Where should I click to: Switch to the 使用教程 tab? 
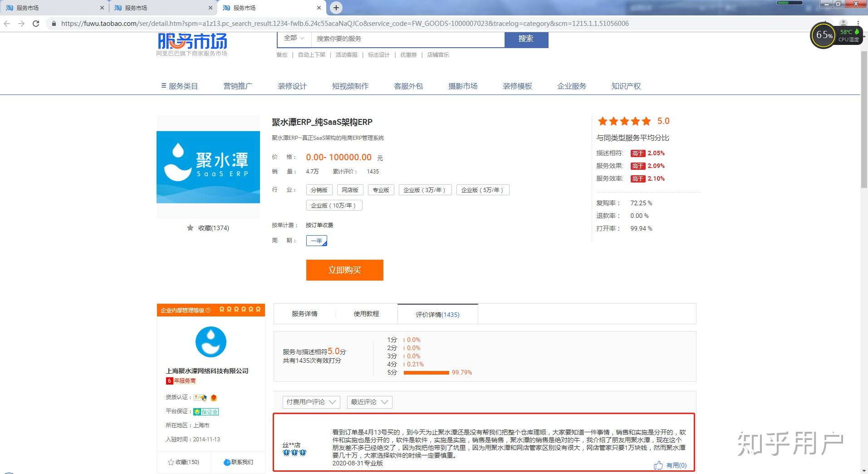366,314
